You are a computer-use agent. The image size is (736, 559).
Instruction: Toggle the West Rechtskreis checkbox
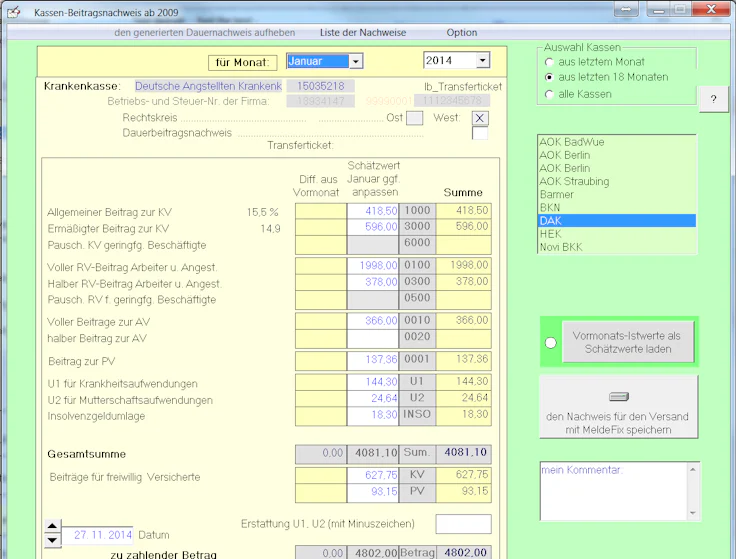click(x=480, y=118)
